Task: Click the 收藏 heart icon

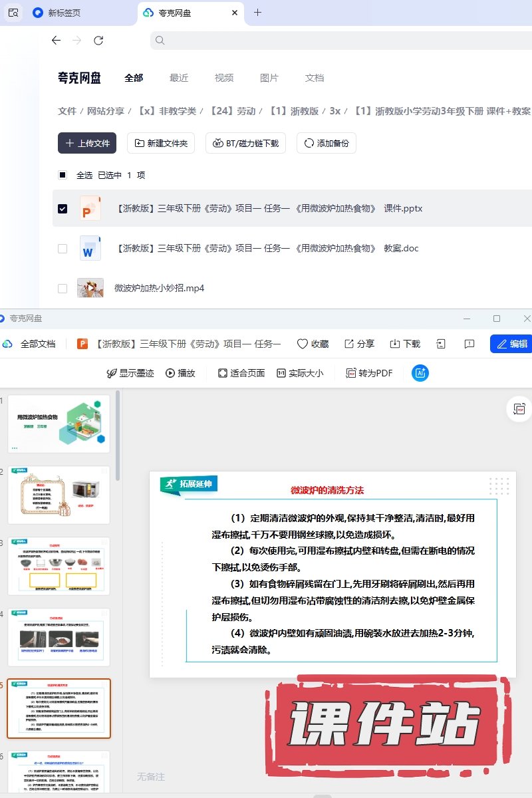Action: pyautogui.click(x=303, y=344)
